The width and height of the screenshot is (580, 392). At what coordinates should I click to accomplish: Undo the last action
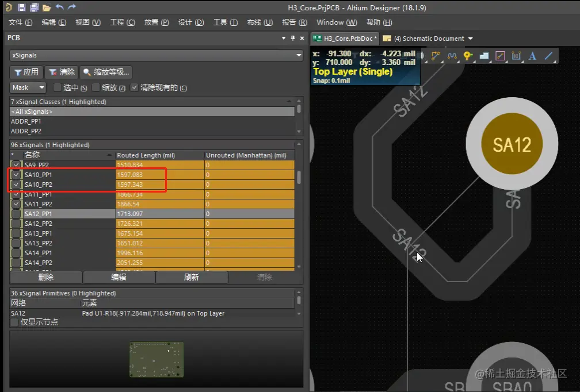59,7
